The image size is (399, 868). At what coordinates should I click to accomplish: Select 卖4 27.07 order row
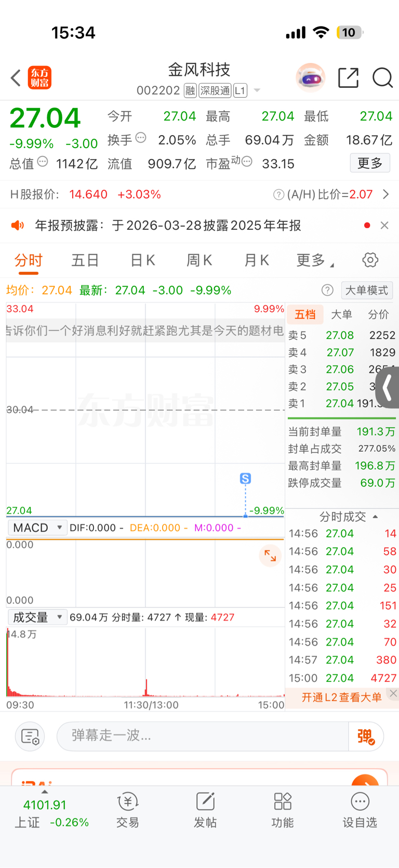tap(342, 352)
